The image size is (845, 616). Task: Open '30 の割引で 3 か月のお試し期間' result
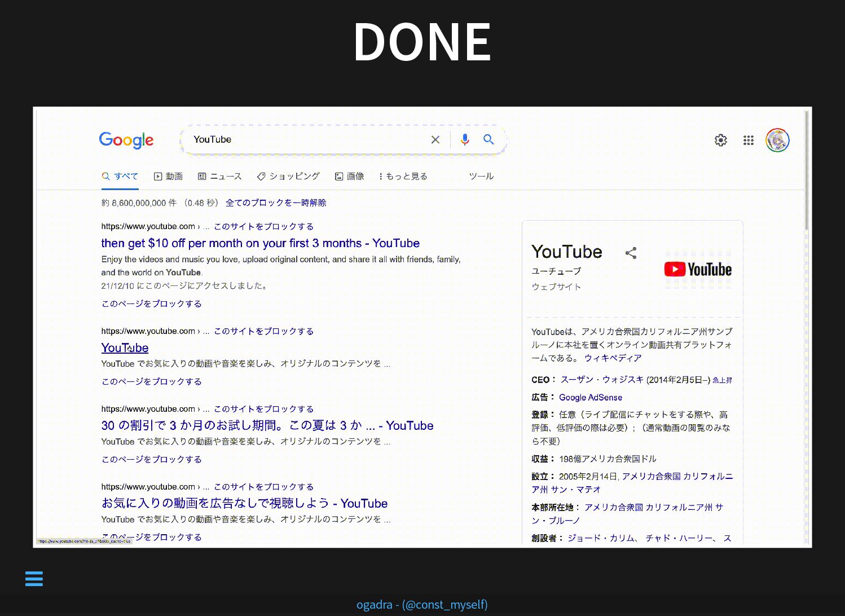click(267, 426)
